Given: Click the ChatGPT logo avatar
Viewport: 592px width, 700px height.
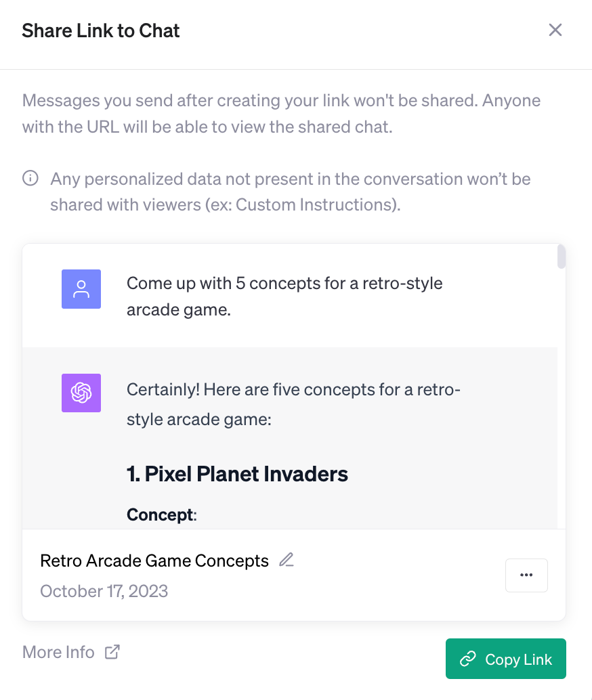Looking at the screenshot, I should coord(81,393).
